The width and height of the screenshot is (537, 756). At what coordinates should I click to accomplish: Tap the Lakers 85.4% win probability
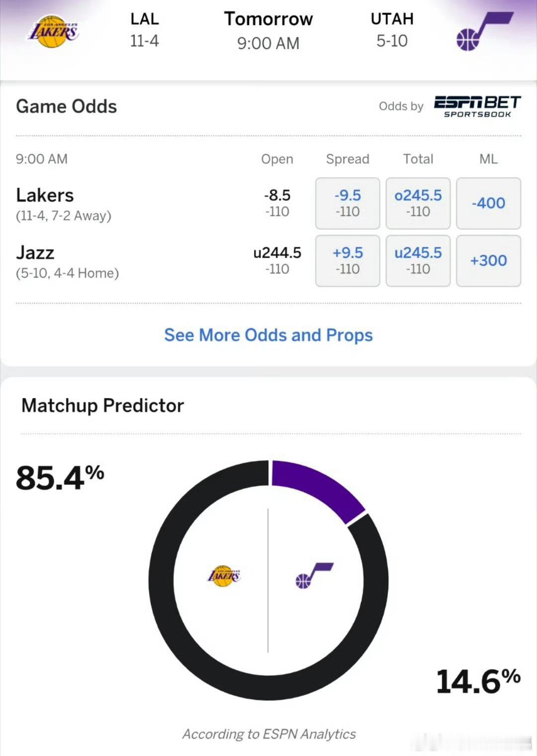point(60,477)
